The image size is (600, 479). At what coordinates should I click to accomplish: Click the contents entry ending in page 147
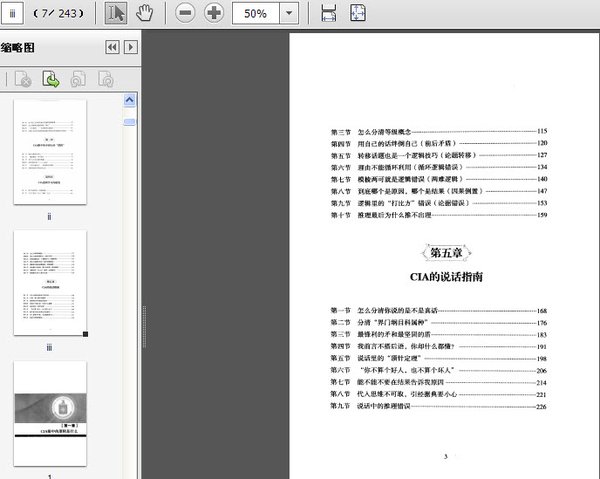coord(439,191)
